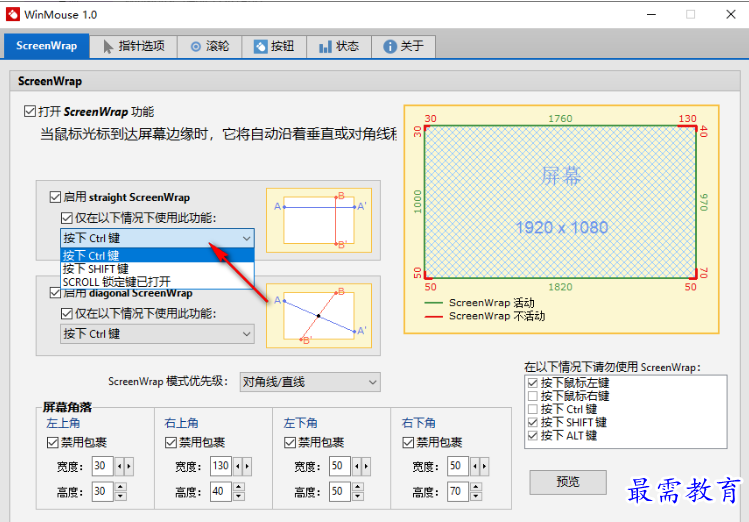The image size is (749, 522).
Task: Toggle 右上角 禁用包裹 checkbox
Action: coord(171,443)
